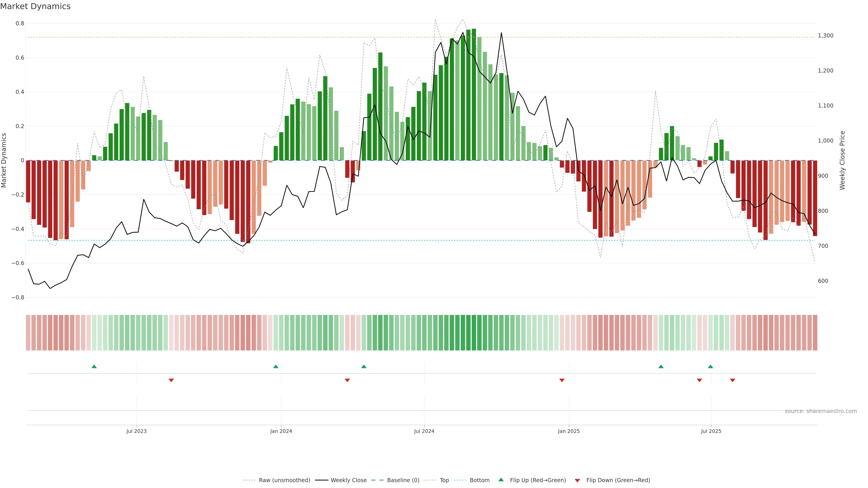Click the green flip-up triangle after Jul 2025 gridline
This screenshot has width=868, height=488.
point(710,366)
